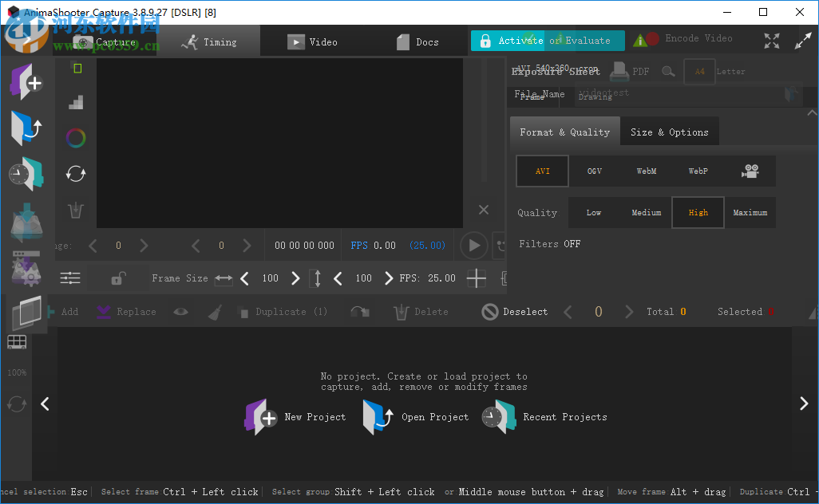The image size is (819, 504).
Task: Open Recent Projects using the clock-folder icon
Action: pyautogui.click(x=498, y=416)
